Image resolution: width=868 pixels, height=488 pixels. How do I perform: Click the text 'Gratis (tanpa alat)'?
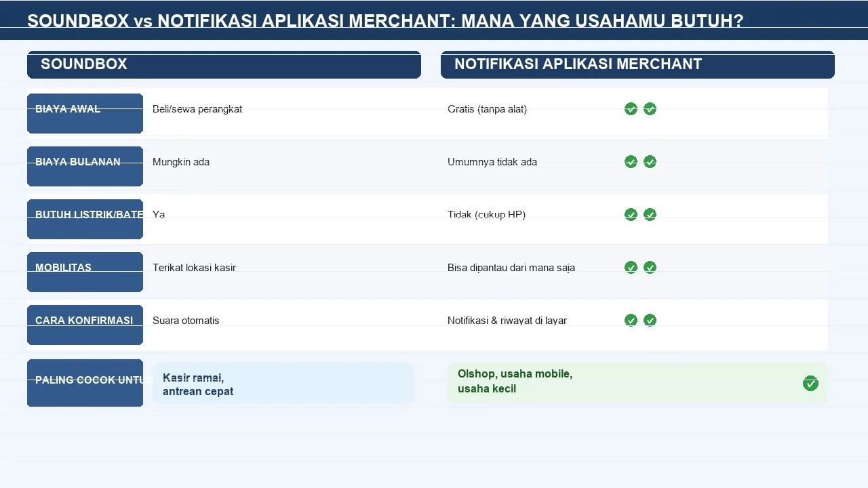[487, 108]
